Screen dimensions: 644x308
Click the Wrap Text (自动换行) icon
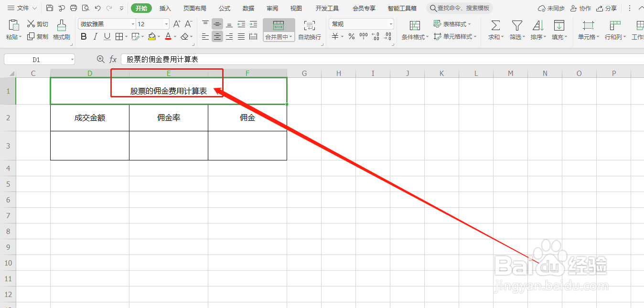click(310, 26)
